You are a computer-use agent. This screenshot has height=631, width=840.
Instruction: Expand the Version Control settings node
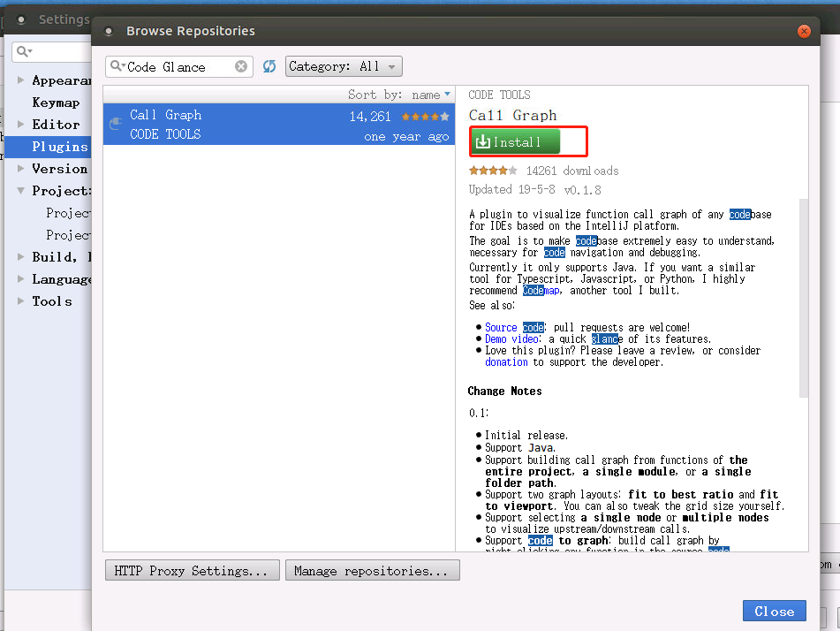click(x=21, y=168)
